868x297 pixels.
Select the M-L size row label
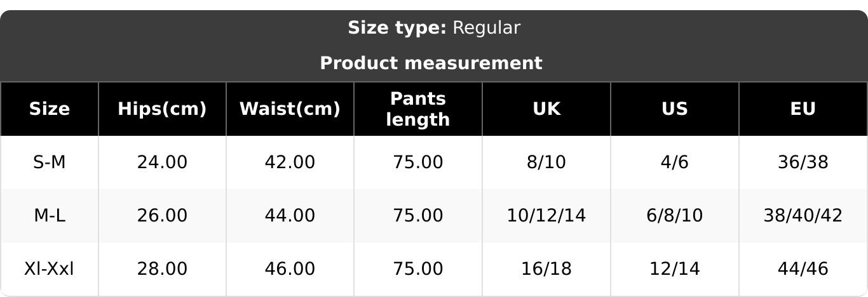point(49,216)
